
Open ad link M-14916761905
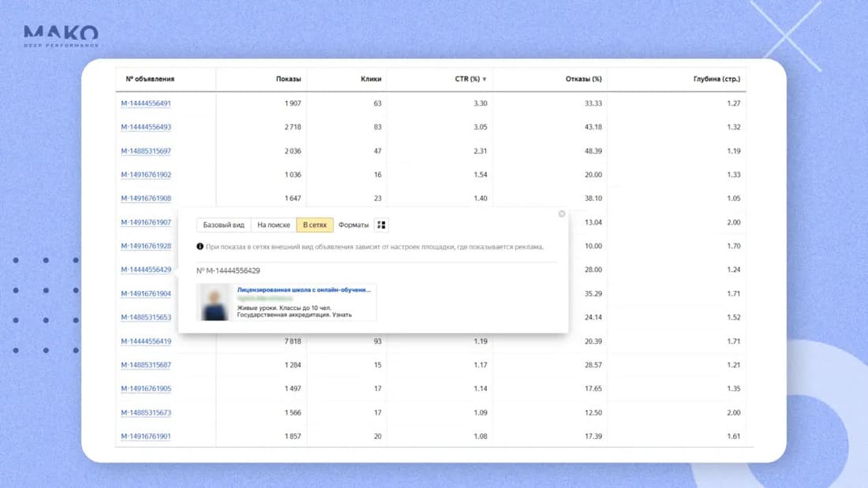146,389
